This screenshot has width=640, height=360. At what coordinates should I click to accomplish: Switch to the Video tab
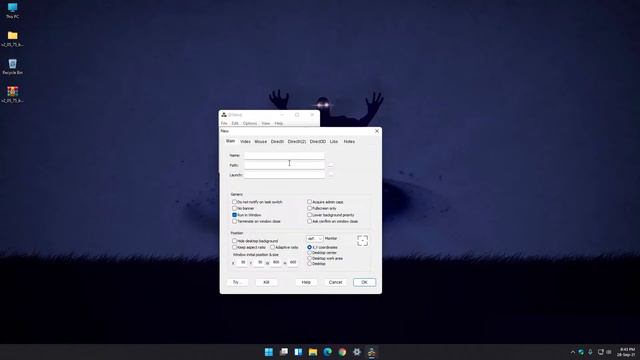[245, 142]
